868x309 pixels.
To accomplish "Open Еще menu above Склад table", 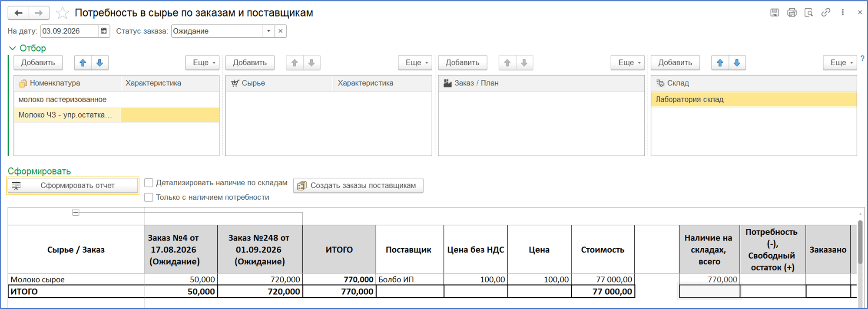I will point(840,62).
